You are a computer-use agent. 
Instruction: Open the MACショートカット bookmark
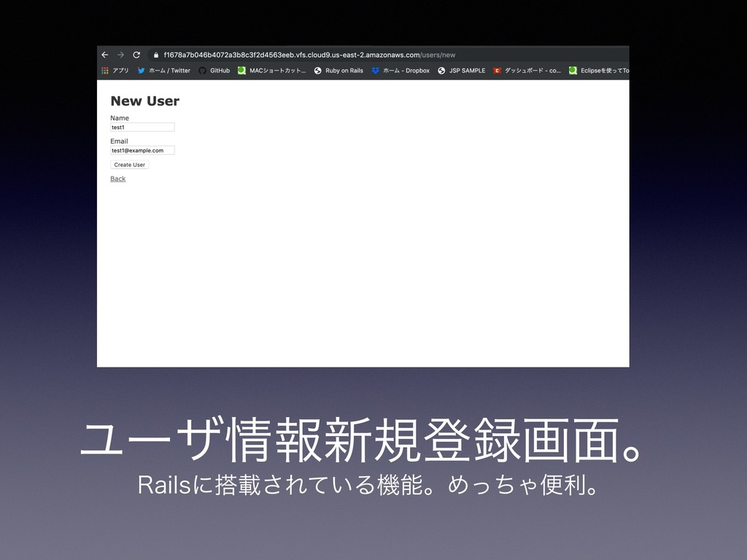pos(271,71)
